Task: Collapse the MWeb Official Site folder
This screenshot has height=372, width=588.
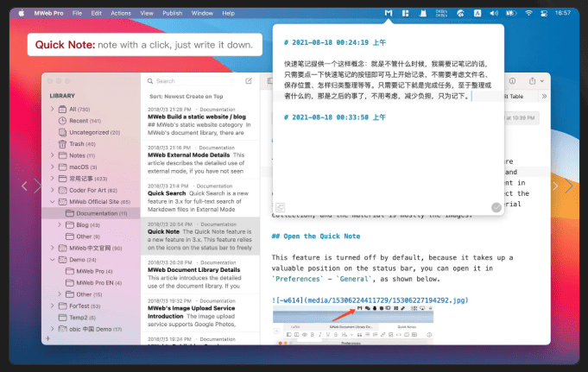Action: tap(53, 202)
